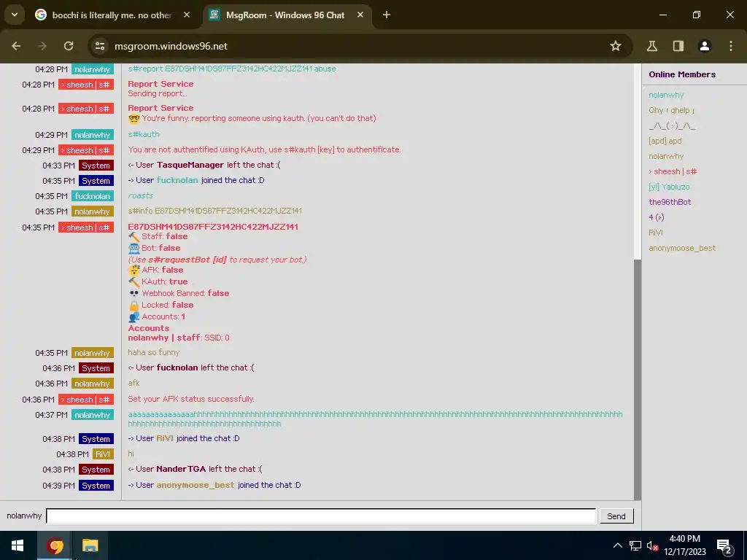This screenshot has width=747, height=560.
Task: Click the browser back arrow
Action: [16, 46]
